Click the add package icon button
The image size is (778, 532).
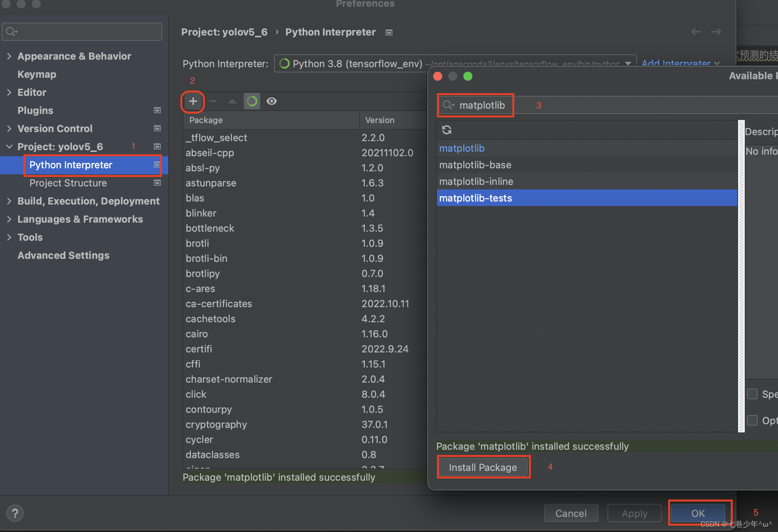[192, 100]
